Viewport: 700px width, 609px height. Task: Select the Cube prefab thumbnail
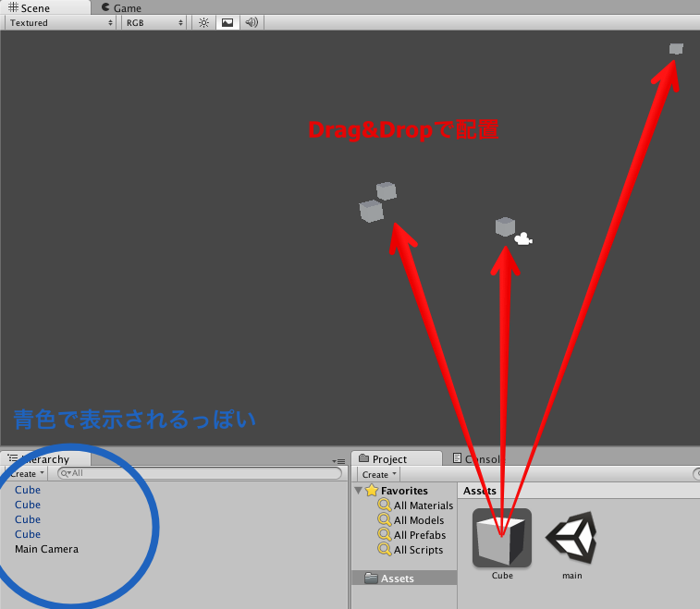(x=502, y=538)
